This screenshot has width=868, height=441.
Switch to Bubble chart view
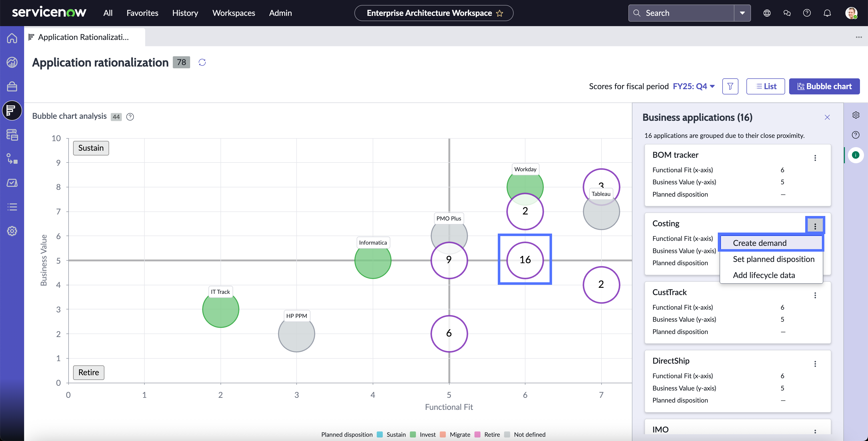tap(824, 86)
